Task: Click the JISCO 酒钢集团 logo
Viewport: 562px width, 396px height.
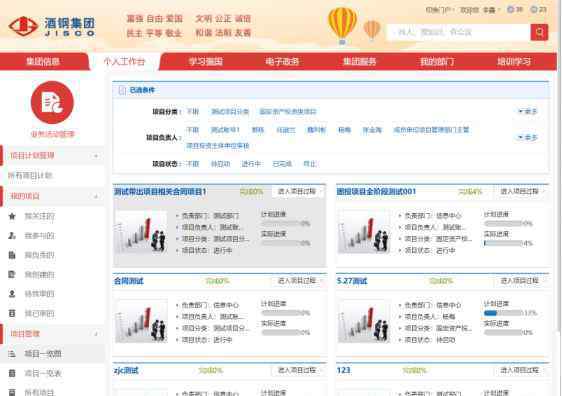Action: tap(52, 27)
